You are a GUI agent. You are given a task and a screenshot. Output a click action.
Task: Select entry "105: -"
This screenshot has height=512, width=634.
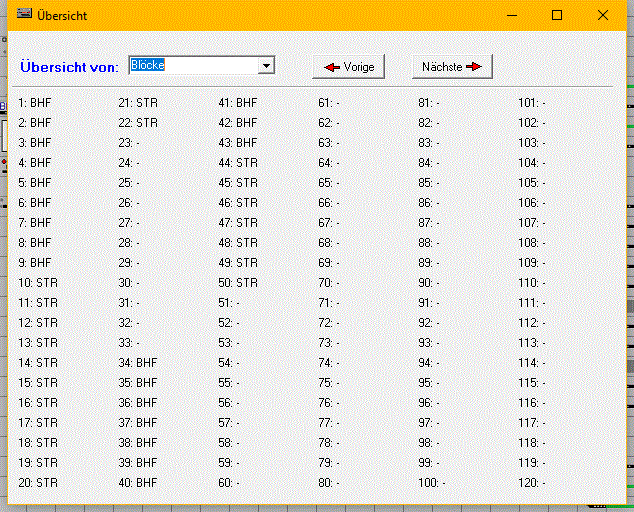coord(532,183)
